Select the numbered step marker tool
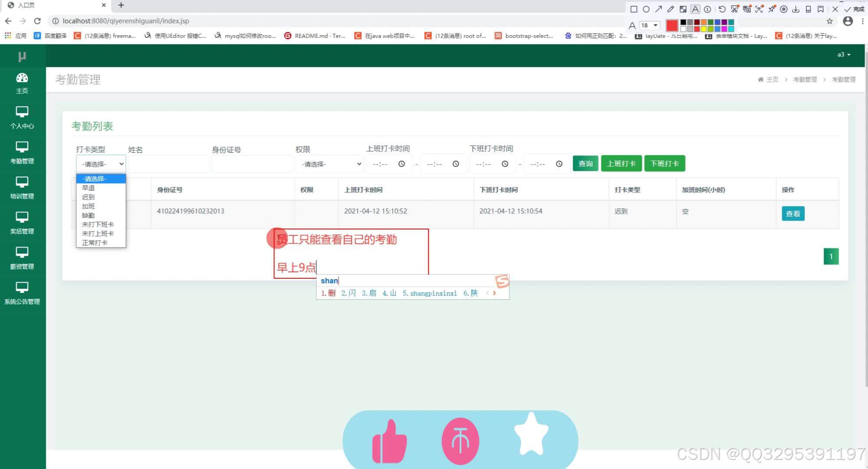 tap(707, 9)
